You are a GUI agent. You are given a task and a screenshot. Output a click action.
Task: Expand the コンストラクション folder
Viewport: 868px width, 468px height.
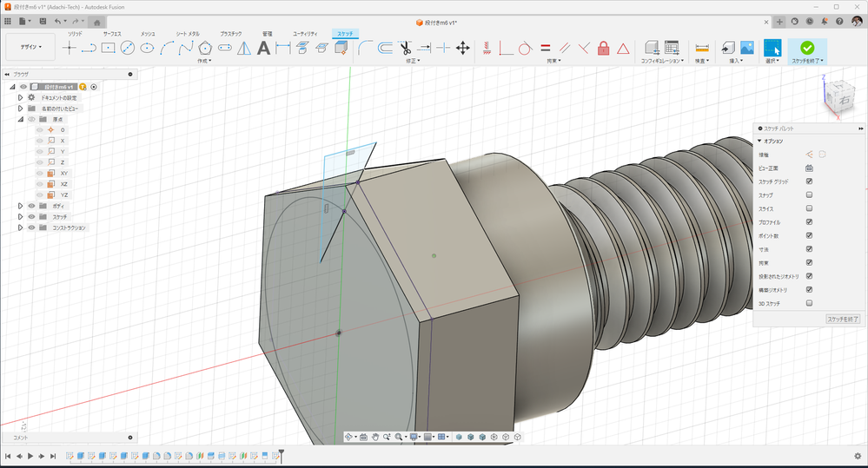tap(21, 227)
